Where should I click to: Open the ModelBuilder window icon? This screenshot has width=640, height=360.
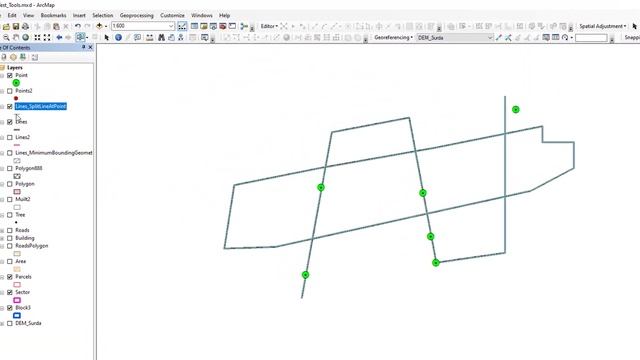tap(244, 27)
